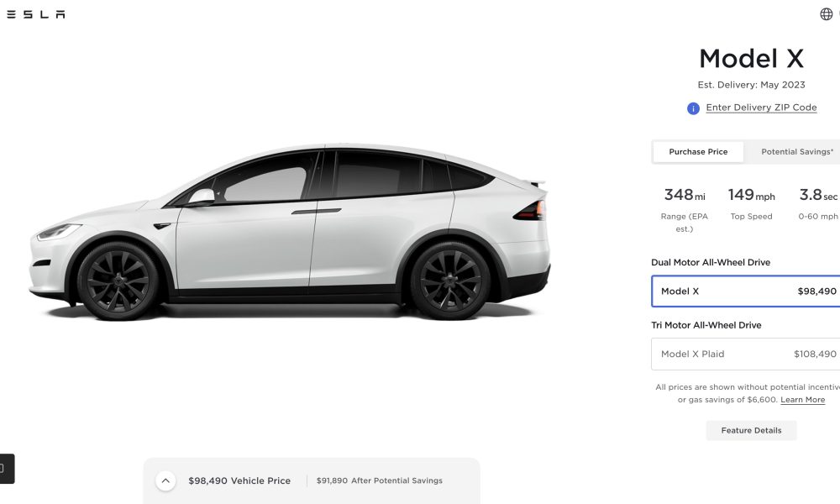This screenshot has width=840, height=504.
Task: Open Feature Details
Action: (751, 430)
